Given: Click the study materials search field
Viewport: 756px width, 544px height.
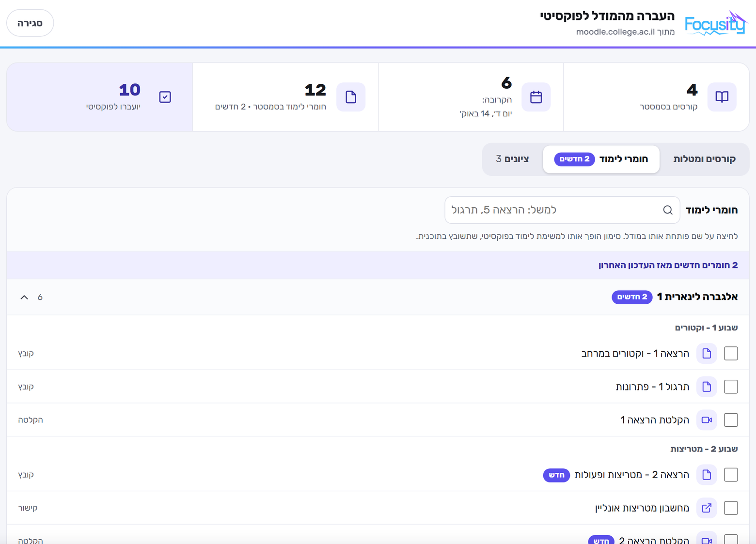Looking at the screenshot, I should coord(562,210).
